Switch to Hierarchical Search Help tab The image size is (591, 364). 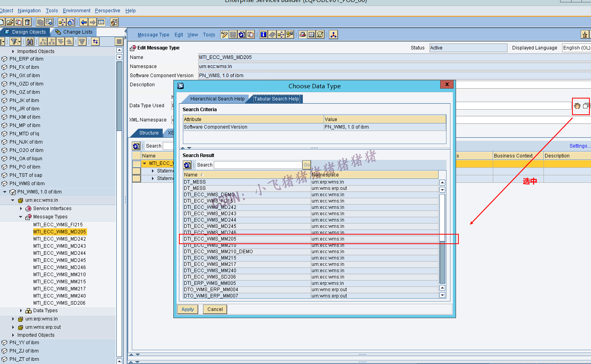(217, 99)
